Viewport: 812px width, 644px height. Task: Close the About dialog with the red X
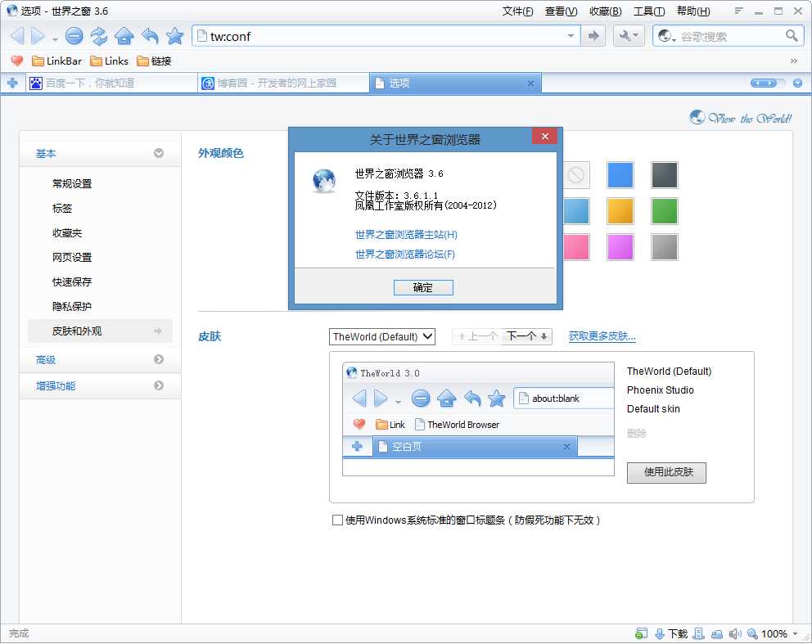(544, 136)
